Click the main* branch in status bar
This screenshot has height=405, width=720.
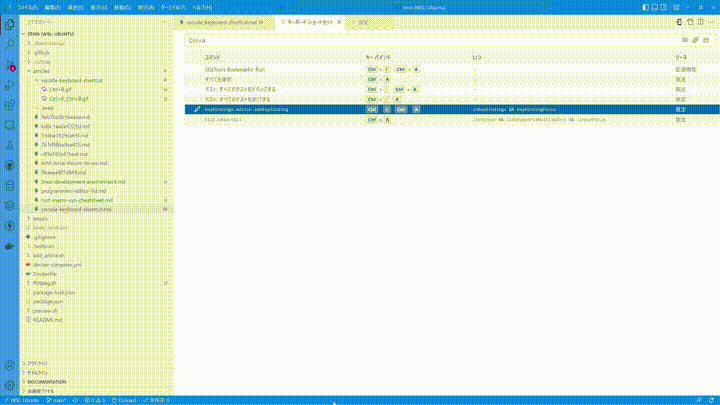click(x=56, y=400)
